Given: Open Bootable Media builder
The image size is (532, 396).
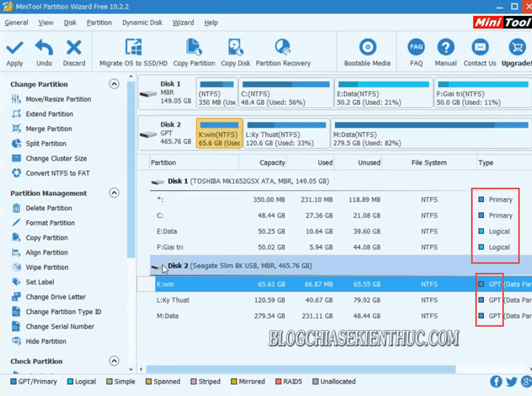Looking at the screenshot, I should pyautogui.click(x=367, y=52).
